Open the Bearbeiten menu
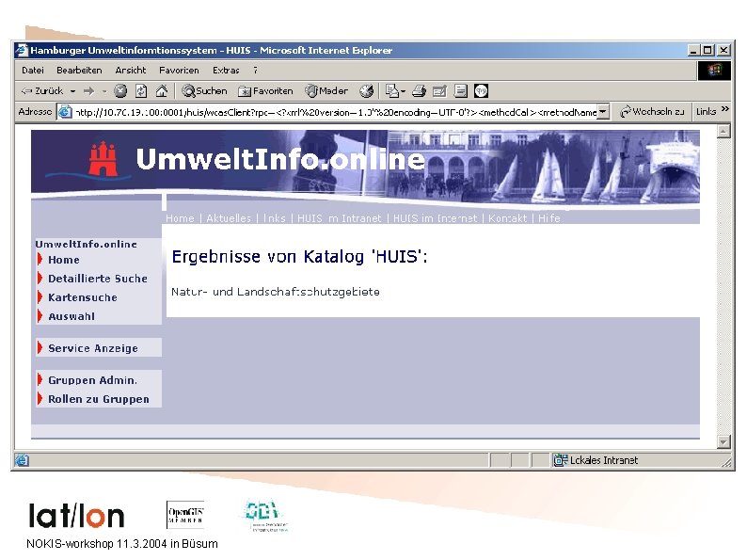The width and height of the screenshot is (747, 560). coord(79,70)
